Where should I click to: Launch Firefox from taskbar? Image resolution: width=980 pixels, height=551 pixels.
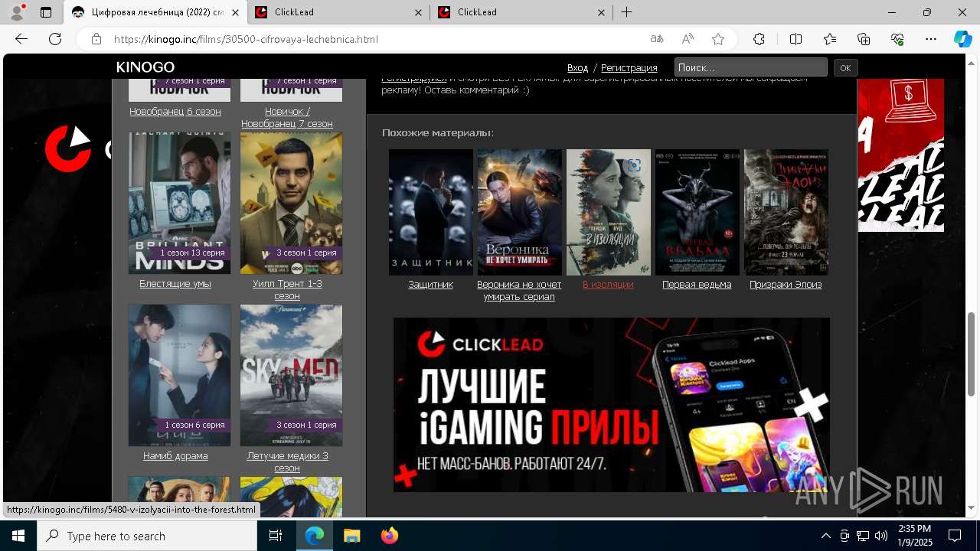(390, 536)
